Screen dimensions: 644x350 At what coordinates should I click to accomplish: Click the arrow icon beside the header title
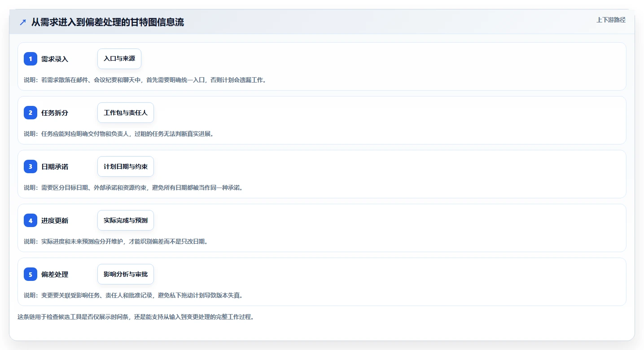point(23,22)
